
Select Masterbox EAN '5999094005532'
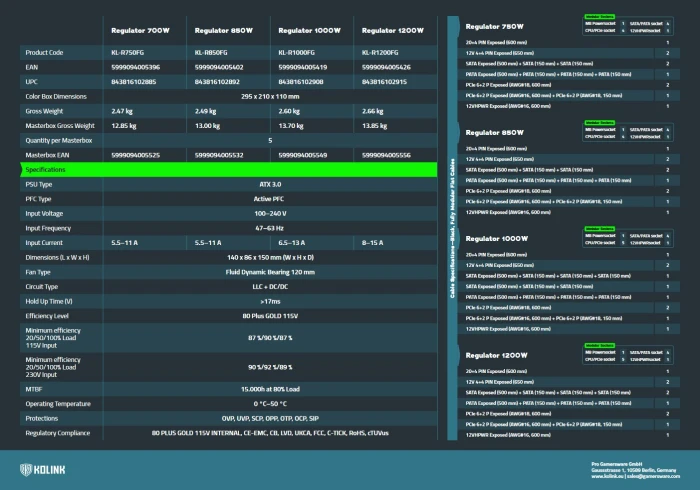tap(219, 155)
